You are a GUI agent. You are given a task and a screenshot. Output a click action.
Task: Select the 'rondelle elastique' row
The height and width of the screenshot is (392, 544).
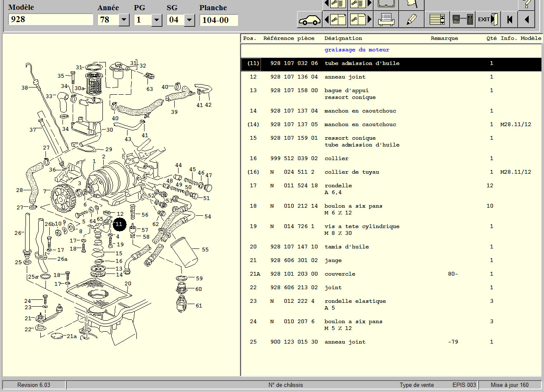pos(391,305)
